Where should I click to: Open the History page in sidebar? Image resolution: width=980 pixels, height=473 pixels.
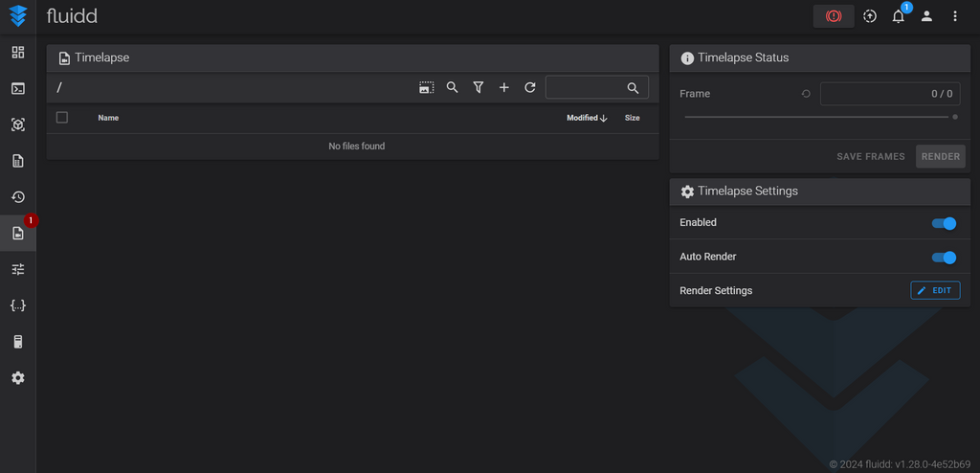click(17, 197)
